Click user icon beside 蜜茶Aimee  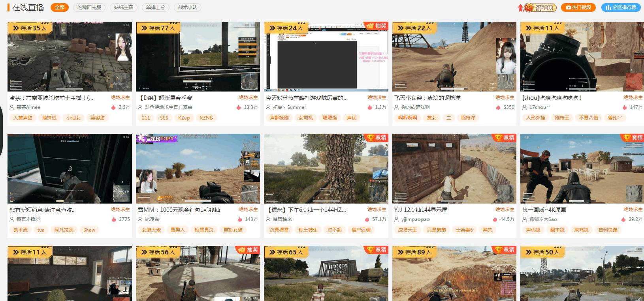(12, 107)
